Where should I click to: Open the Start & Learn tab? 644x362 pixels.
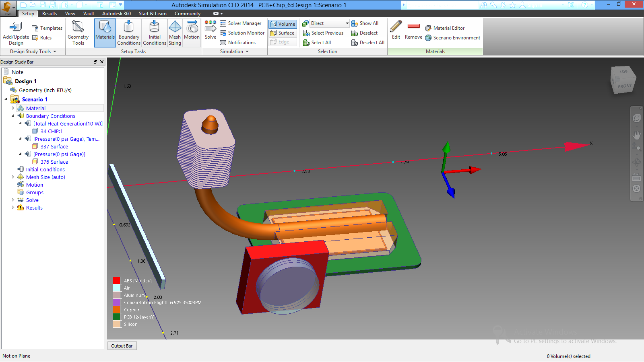pyautogui.click(x=153, y=14)
